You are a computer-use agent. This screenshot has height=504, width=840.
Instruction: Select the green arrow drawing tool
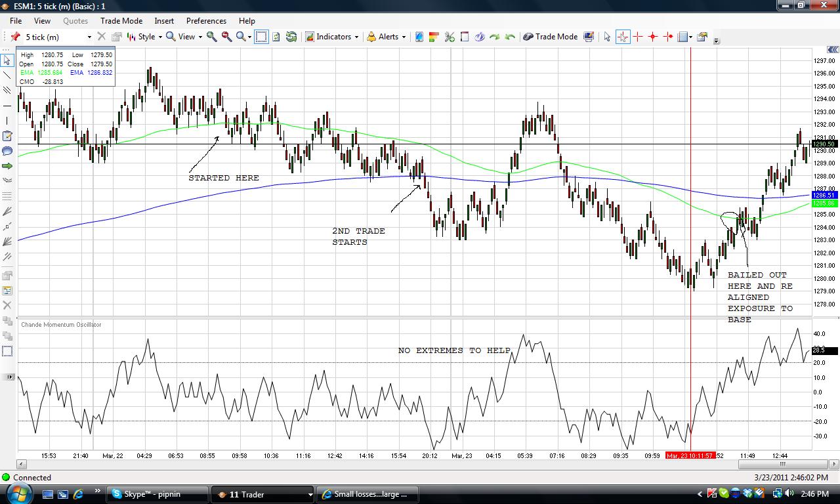[7, 165]
